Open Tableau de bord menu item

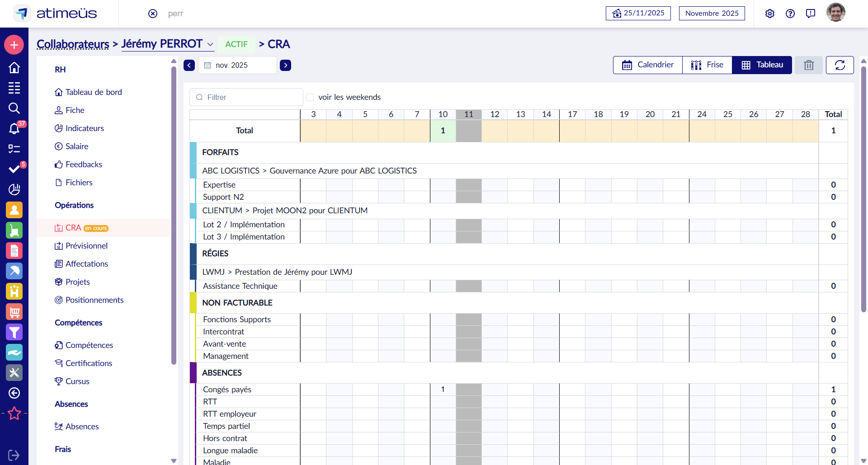tap(89, 92)
